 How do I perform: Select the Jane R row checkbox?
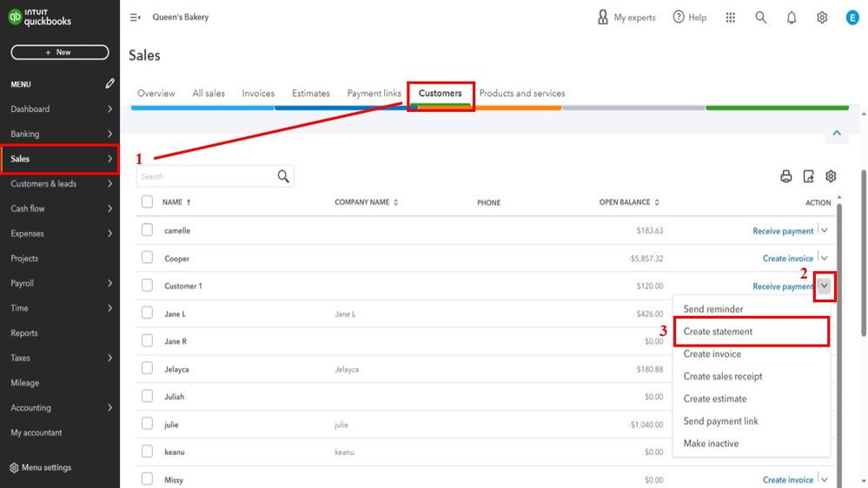point(147,340)
